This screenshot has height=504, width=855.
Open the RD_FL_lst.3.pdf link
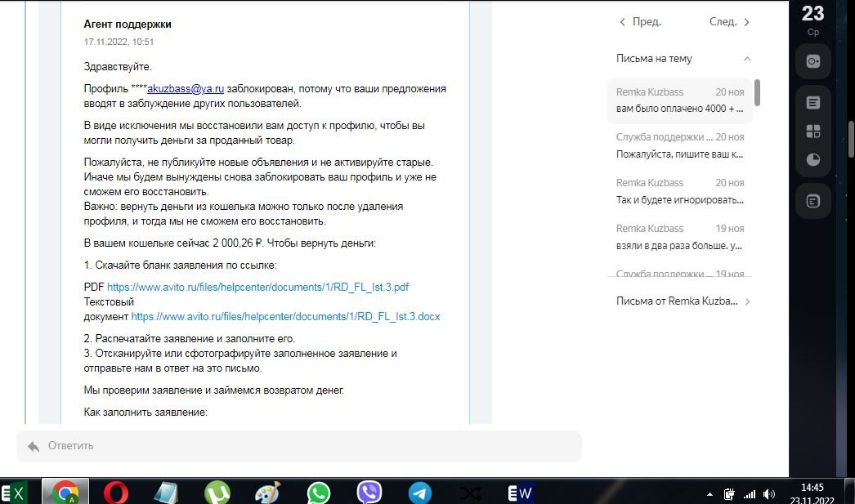pyautogui.click(x=257, y=288)
